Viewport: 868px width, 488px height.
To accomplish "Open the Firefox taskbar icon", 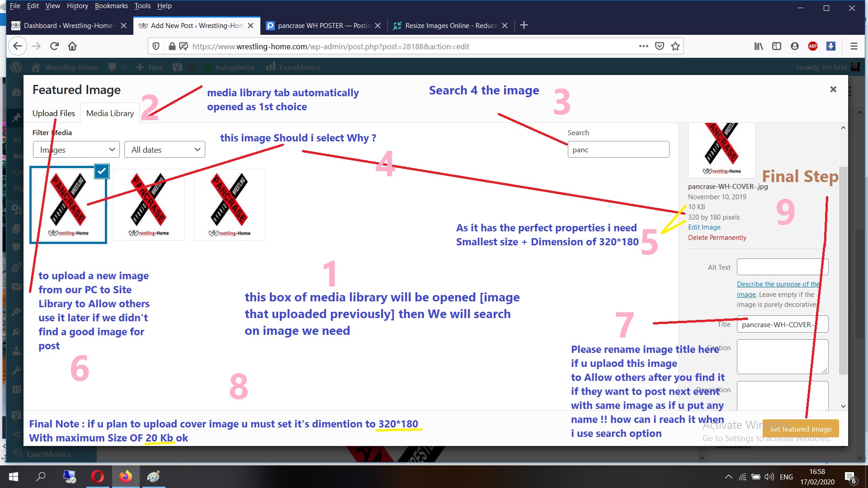I will tap(125, 477).
